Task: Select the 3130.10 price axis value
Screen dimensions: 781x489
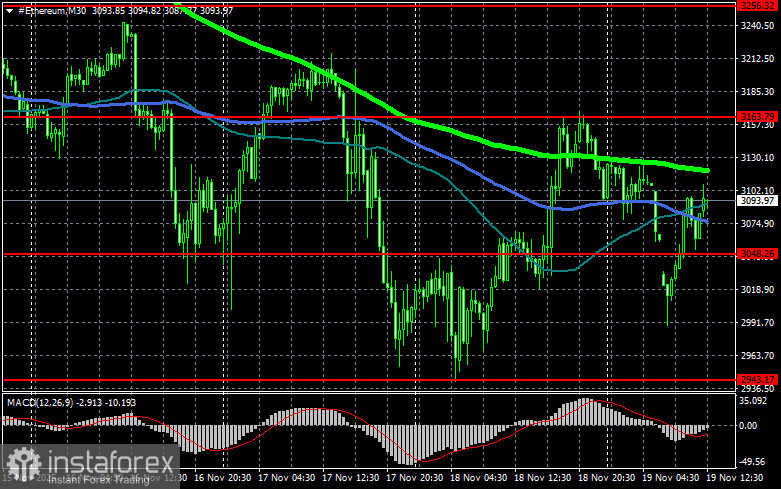Action: click(757, 158)
